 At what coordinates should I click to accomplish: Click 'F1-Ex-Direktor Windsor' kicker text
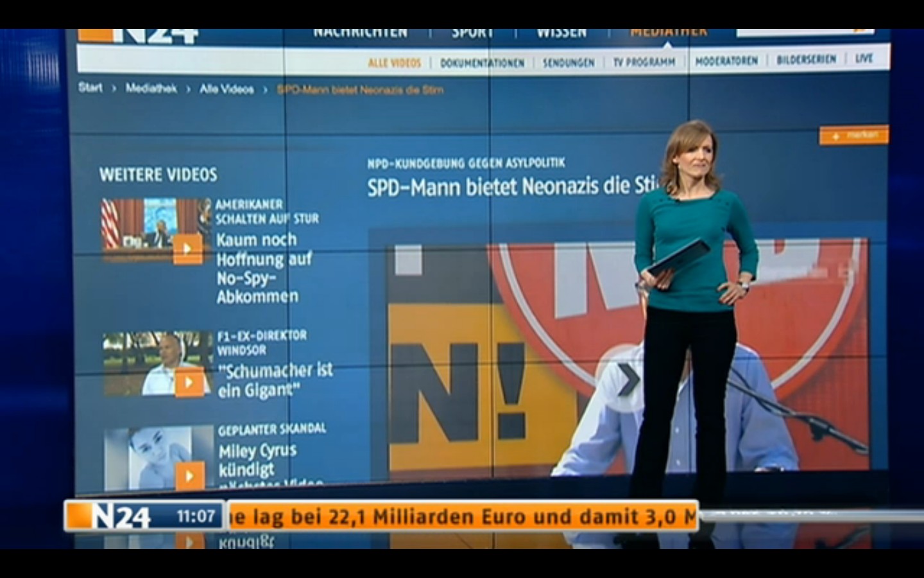(x=262, y=343)
